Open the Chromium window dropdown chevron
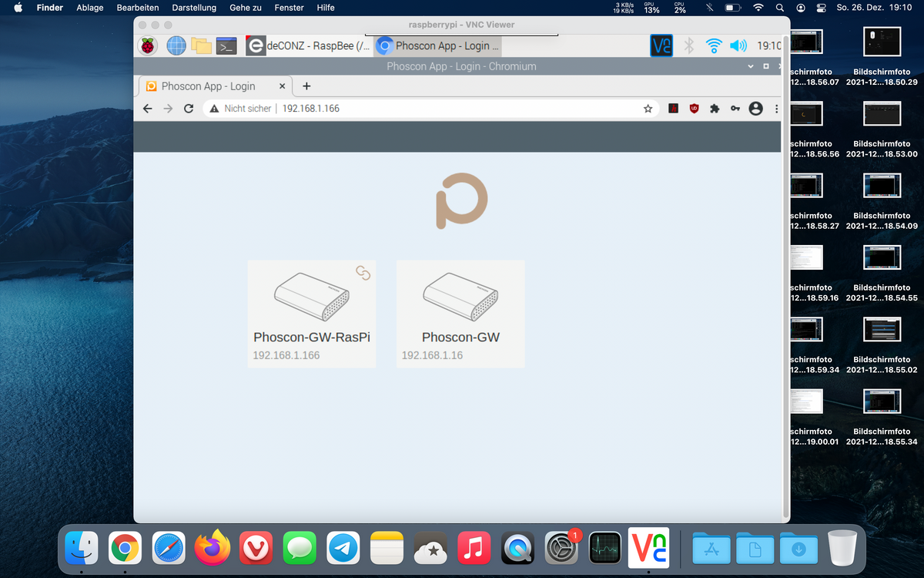The image size is (924, 578). coord(752,66)
